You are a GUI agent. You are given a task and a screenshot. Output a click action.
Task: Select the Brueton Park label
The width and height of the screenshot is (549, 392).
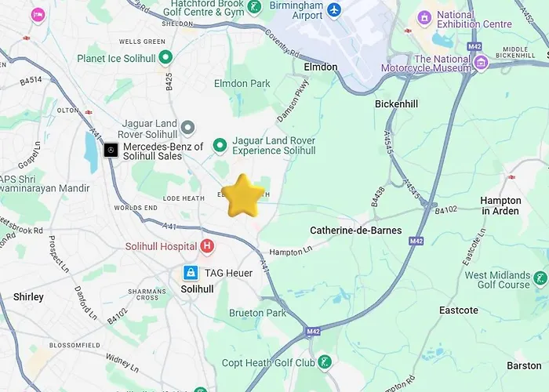[x=258, y=313]
